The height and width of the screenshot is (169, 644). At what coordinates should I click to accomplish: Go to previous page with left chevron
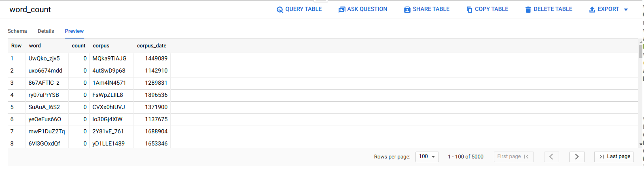coord(551,157)
